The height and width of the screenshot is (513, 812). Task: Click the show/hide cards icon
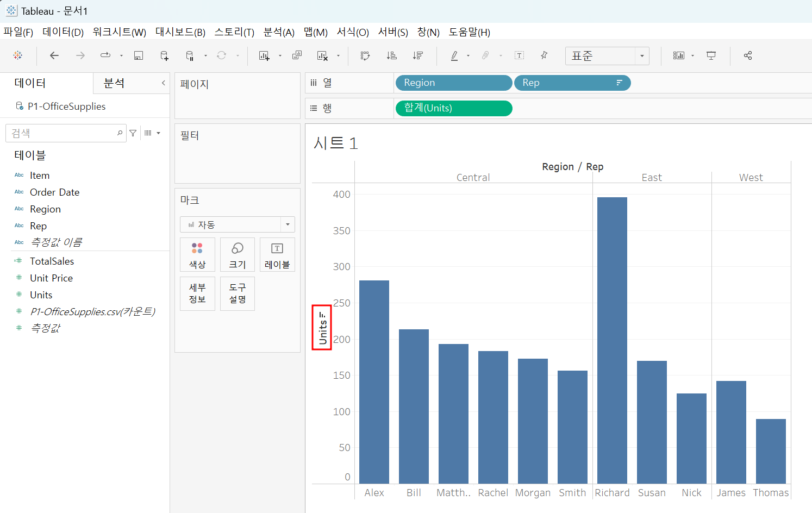(679, 55)
